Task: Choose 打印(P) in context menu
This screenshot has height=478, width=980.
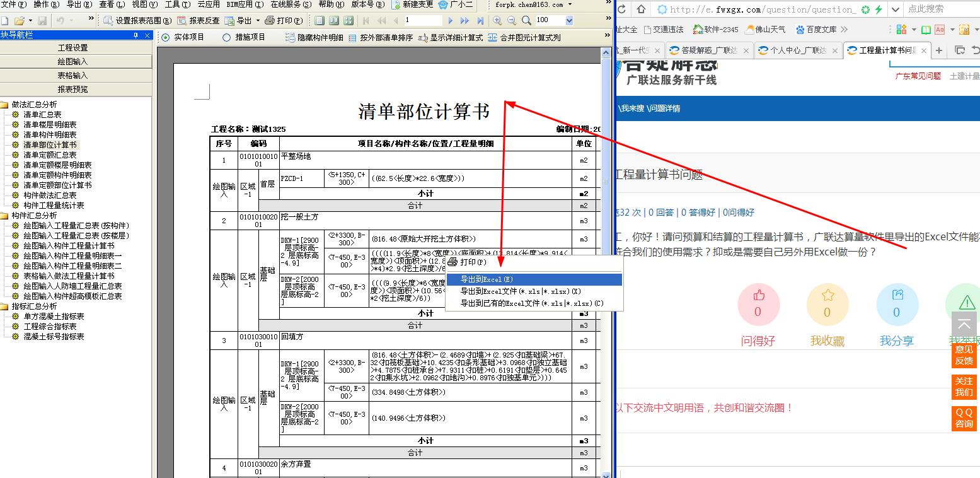Action: click(x=534, y=262)
